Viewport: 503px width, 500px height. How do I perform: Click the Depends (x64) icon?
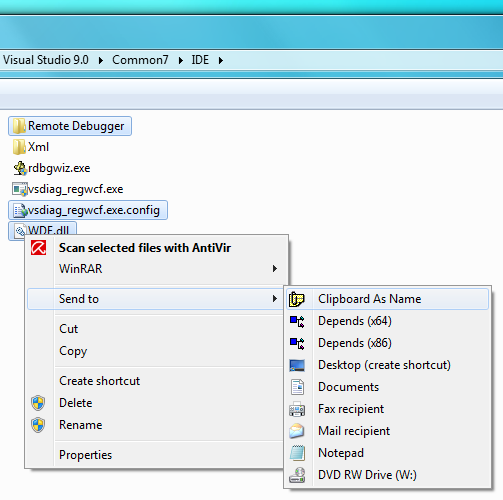click(297, 321)
